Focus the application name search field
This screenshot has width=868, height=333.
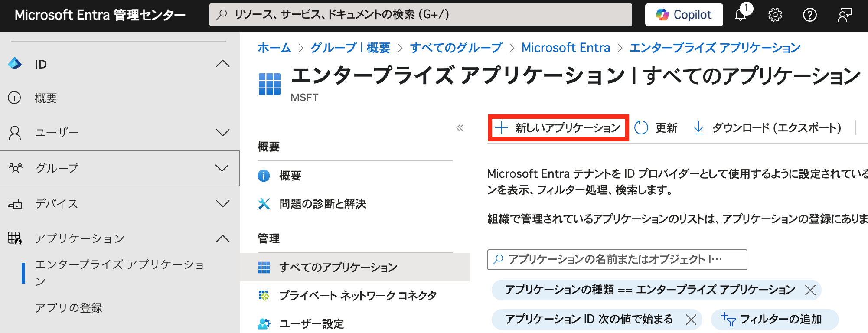(x=617, y=260)
